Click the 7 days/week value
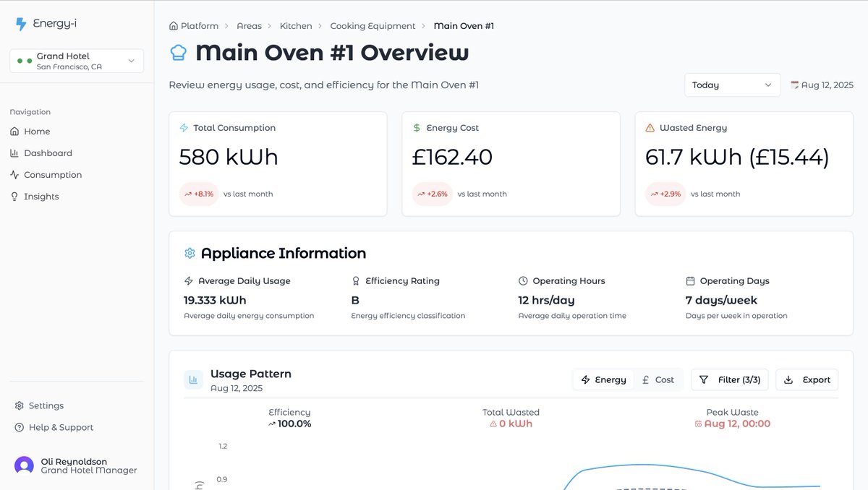 coord(721,300)
